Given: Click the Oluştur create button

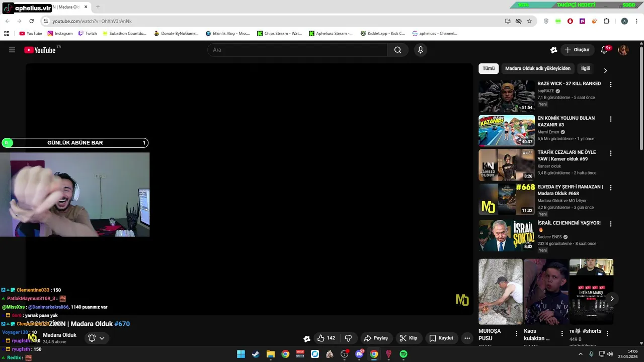Looking at the screenshot, I should (x=577, y=50).
